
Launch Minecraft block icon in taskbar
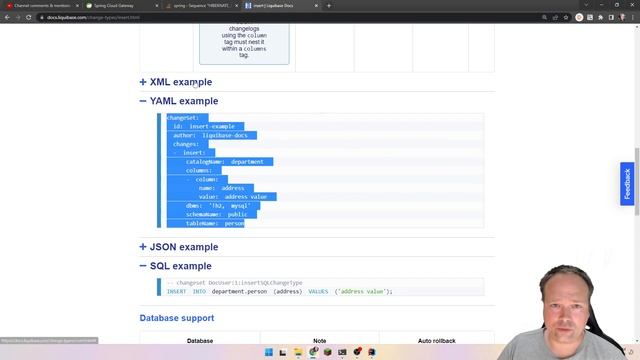pyautogui.click(x=328, y=352)
